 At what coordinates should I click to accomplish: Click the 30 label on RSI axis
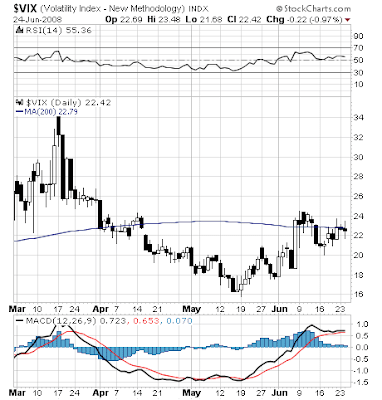(359, 72)
